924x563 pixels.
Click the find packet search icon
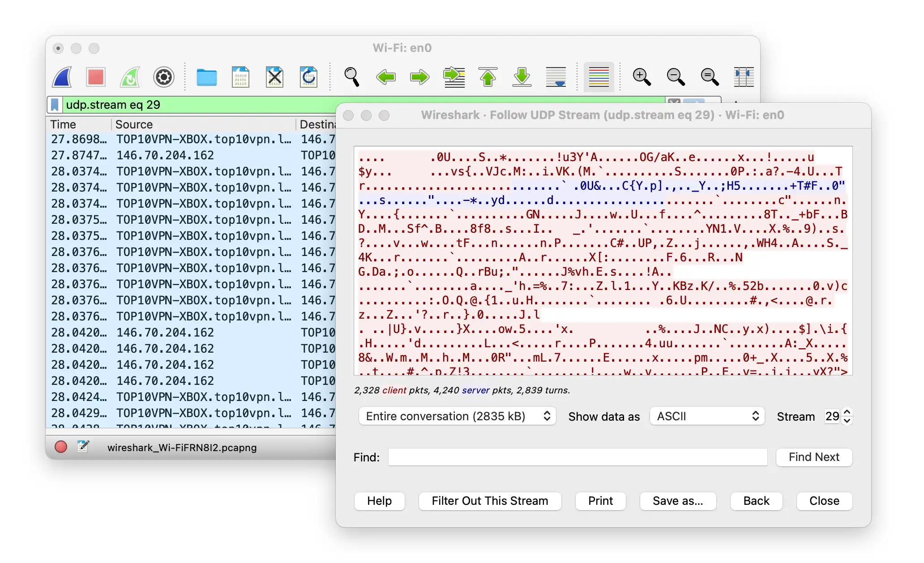[352, 77]
